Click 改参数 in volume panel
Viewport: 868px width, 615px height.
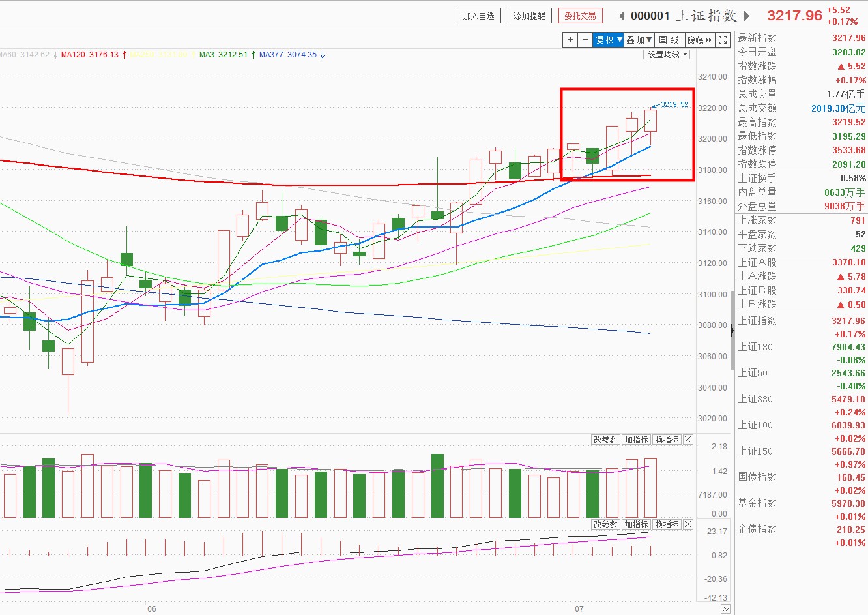pos(605,440)
